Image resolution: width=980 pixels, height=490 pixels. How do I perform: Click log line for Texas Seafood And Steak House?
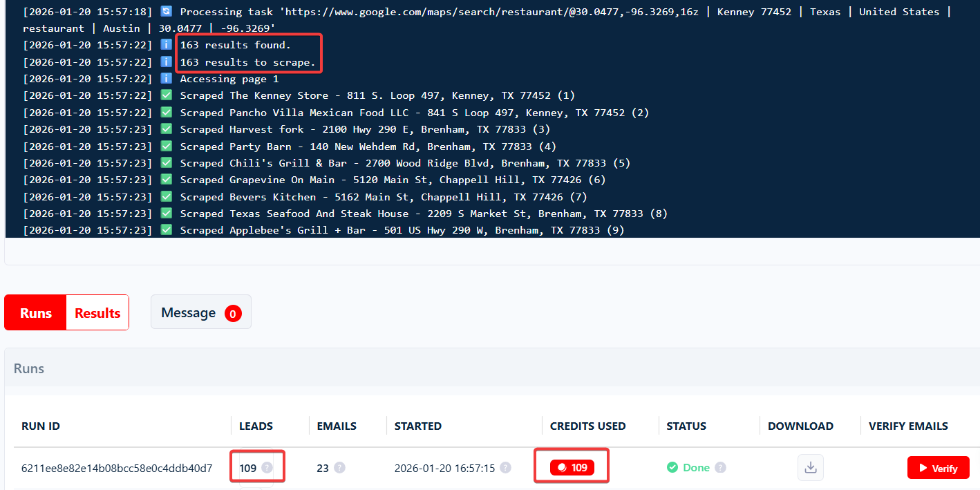424,214
